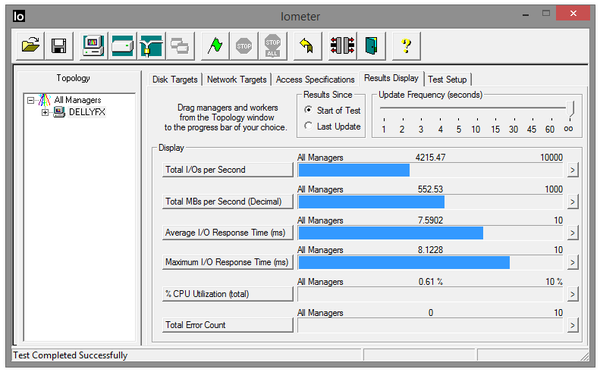The height and width of the screenshot is (372, 600).
Task: Start tests with the green flag icon
Action: point(215,46)
